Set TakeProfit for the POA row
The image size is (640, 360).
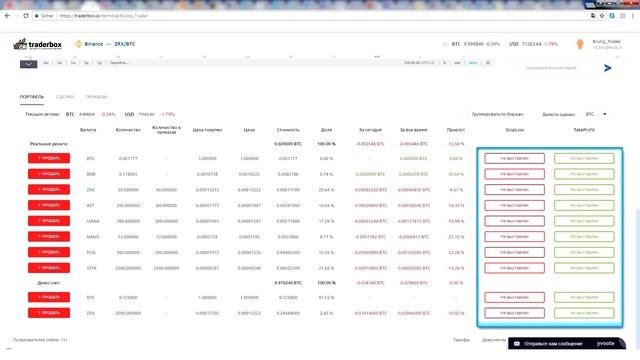point(584,252)
